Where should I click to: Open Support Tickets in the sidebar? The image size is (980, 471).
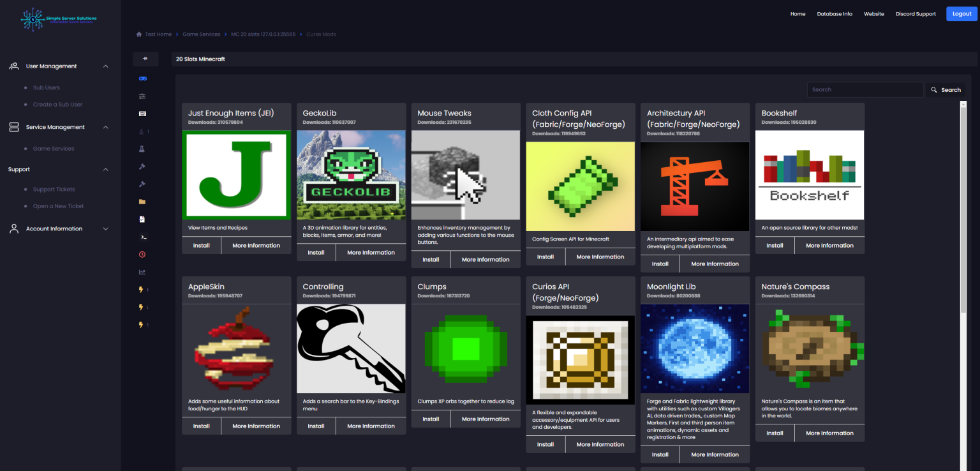point(54,190)
